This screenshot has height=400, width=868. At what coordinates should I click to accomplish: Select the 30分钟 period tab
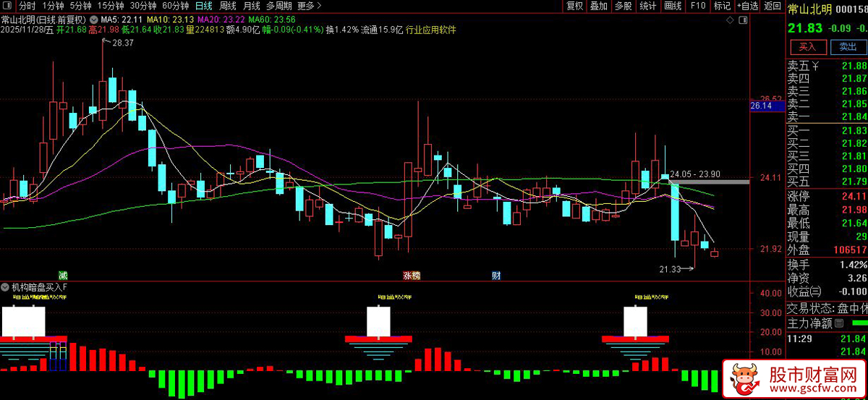tap(143, 6)
